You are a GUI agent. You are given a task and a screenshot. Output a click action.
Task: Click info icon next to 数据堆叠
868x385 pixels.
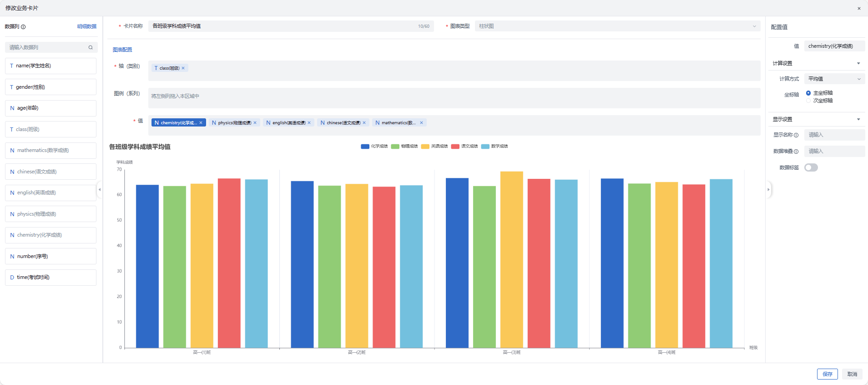tap(796, 152)
